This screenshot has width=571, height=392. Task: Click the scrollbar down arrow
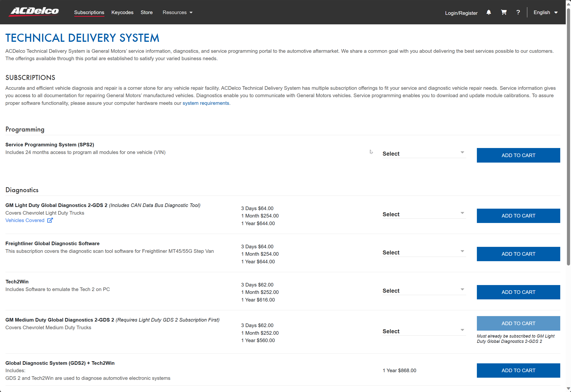tap(568, 389)
